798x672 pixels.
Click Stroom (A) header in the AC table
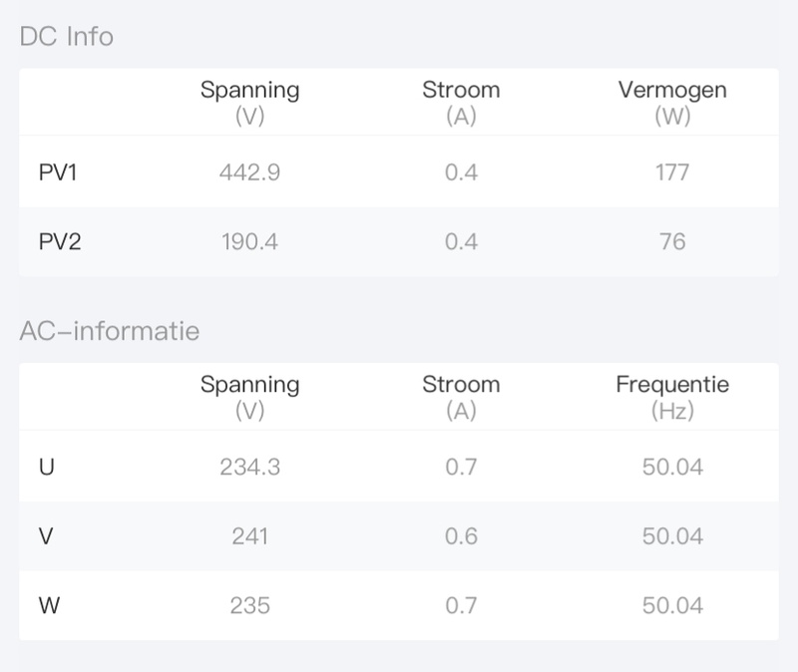click(461, 396)
